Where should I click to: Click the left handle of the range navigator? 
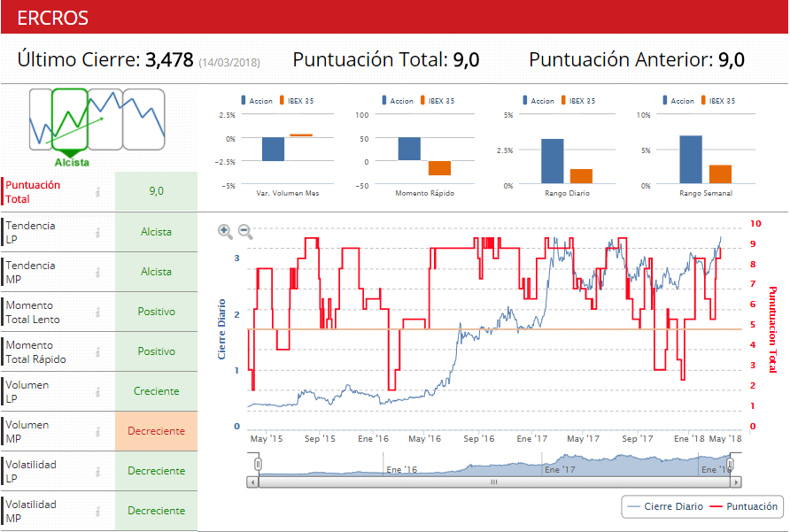[x=258, y=464]
